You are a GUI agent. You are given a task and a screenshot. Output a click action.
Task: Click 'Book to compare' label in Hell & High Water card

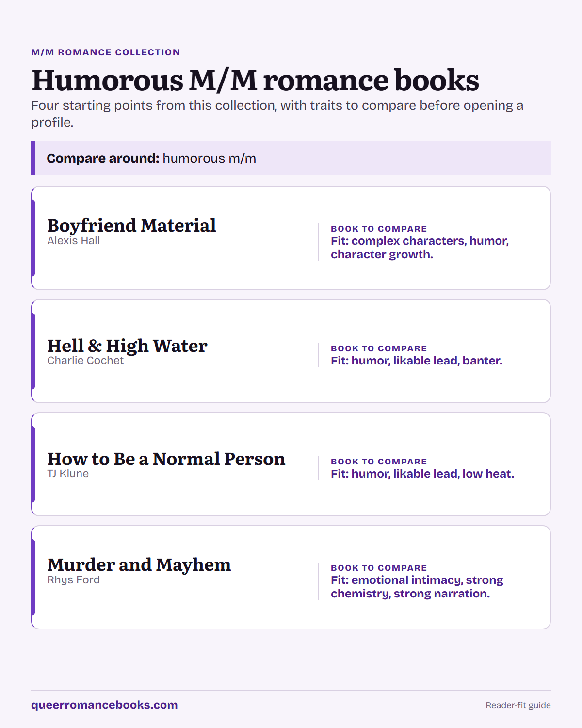tap(379, 348)
